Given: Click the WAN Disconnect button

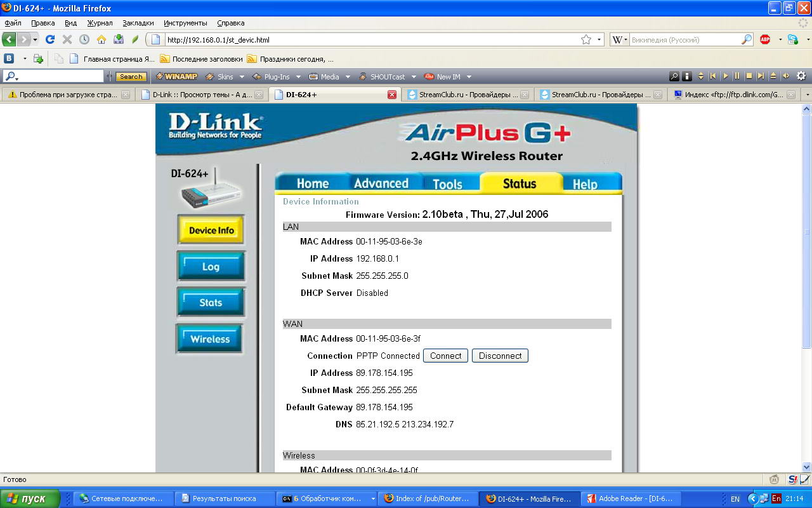Looking at the screenshot, I should 500,356.
